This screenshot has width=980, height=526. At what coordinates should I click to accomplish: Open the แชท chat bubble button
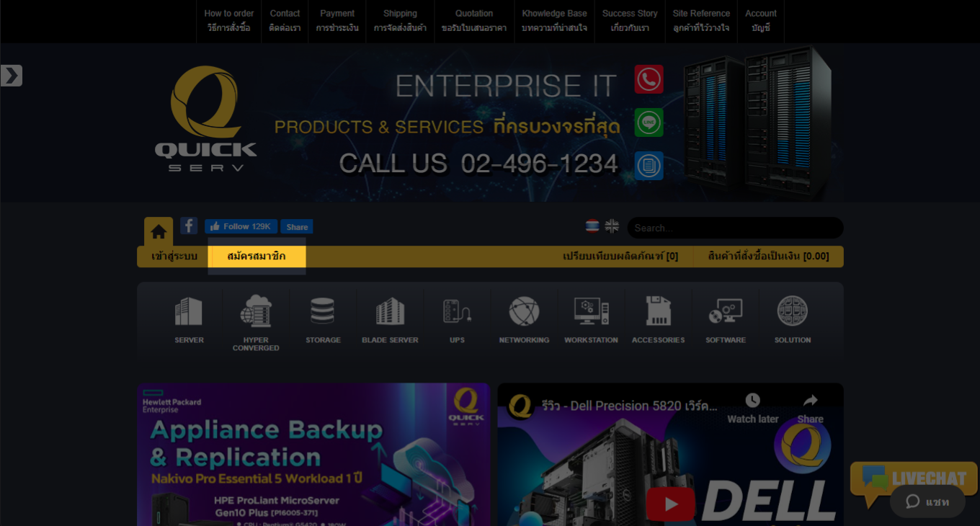pyautogui.click(x=927, y=502)
